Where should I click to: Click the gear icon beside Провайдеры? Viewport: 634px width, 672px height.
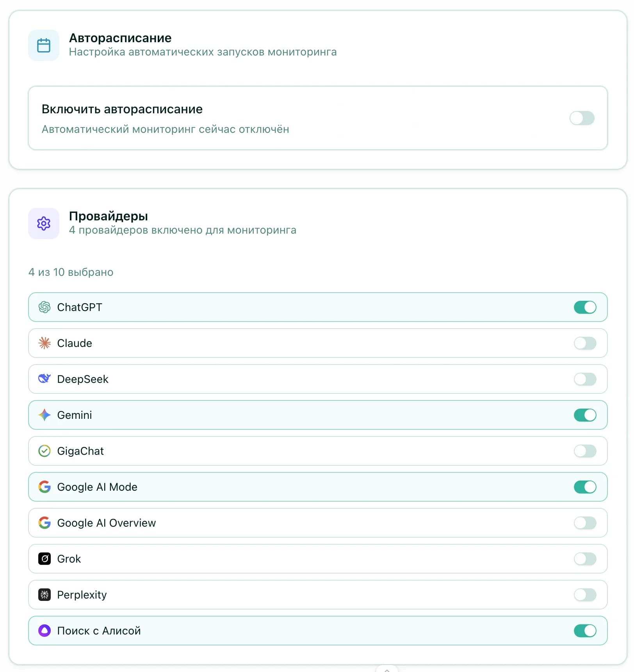click(43, 223)
